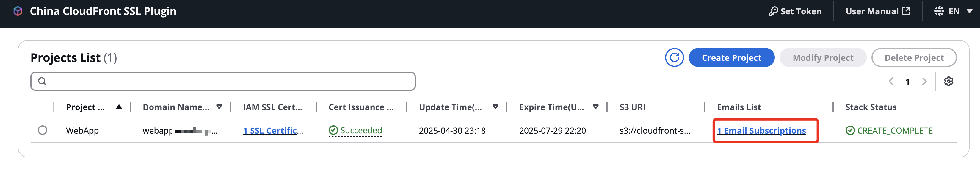Sort by Update Time column arrow
The image size is (980, 178).
click(495, 107)
